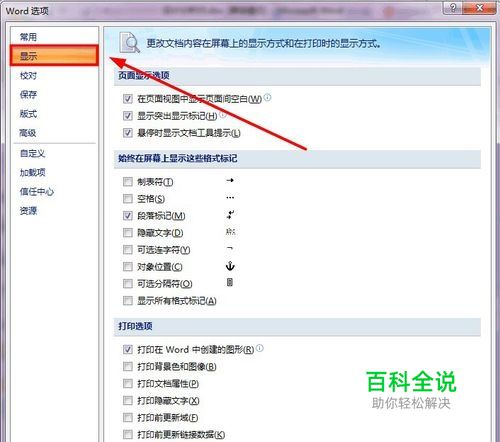Enable 隐藏文字(D) display checkbox
The height and width of the screenshot is (442, 500).
(128, 233)
